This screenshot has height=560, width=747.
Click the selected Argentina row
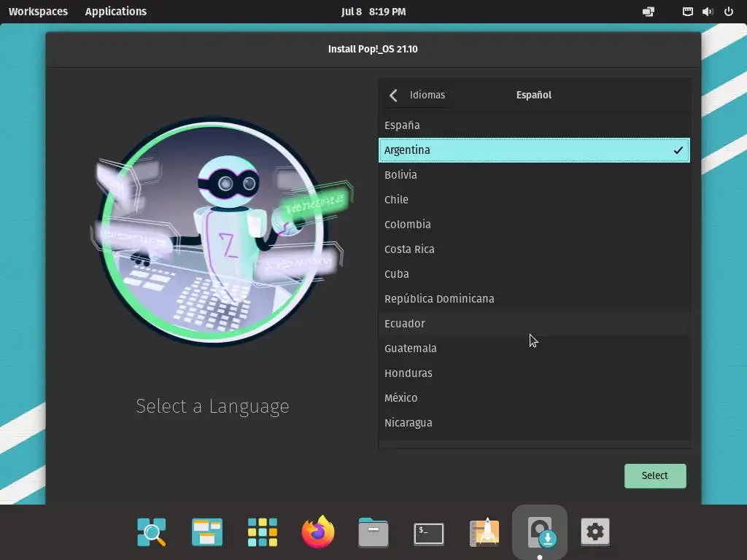pyautogui.click(x=534, y=150)
